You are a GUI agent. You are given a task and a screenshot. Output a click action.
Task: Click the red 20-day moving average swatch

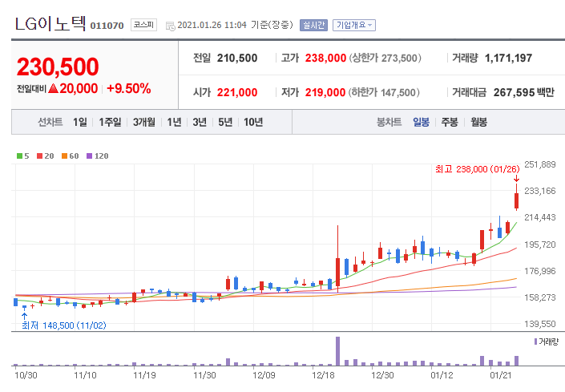pyautogui.click(x=40, y=156)
